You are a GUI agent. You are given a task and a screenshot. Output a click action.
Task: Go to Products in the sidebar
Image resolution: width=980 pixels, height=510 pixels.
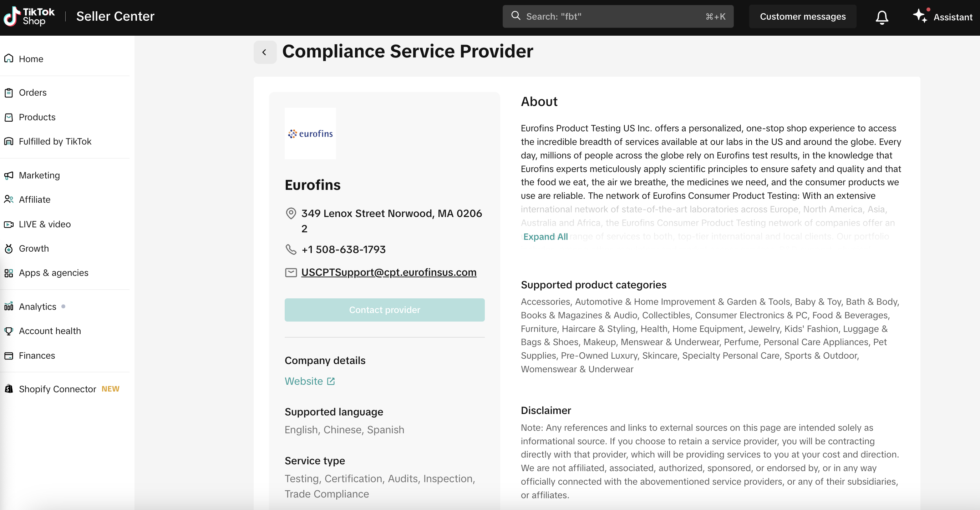point(37,117)
